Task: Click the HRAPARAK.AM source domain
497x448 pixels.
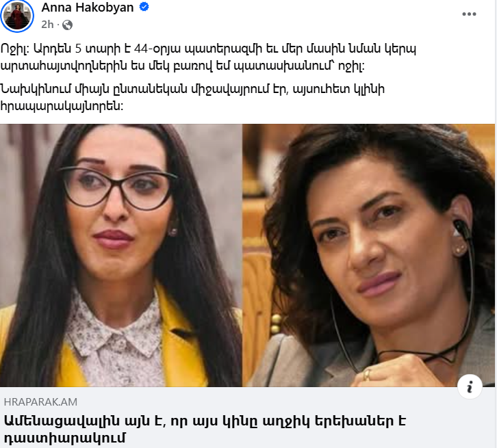Action: pyautogui.click(x=40, y=401)
